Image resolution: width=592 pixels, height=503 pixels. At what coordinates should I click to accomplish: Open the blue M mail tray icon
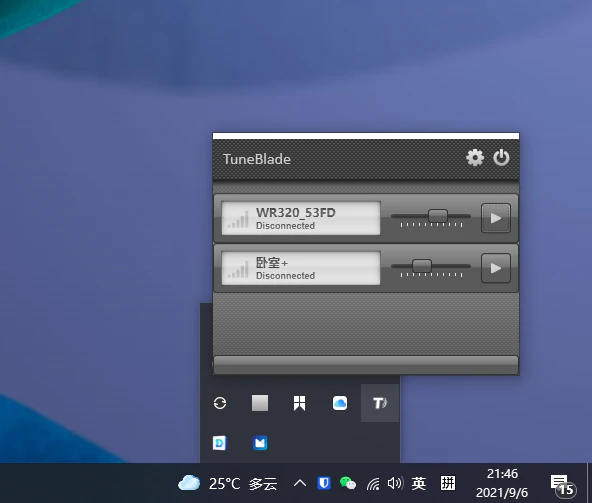tap(260, 443)
